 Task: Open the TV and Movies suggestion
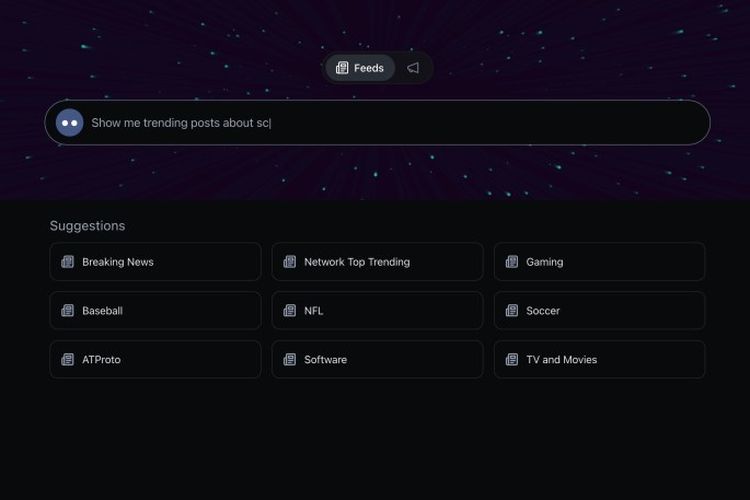(x=599, y=360)
